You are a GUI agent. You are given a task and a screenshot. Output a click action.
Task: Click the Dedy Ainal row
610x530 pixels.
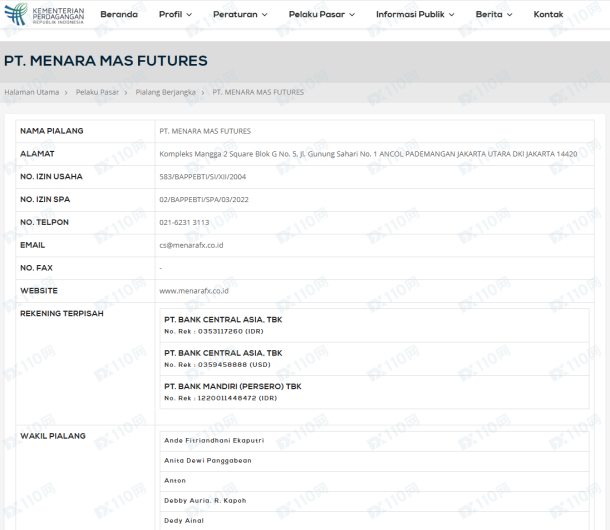point(374,521)
